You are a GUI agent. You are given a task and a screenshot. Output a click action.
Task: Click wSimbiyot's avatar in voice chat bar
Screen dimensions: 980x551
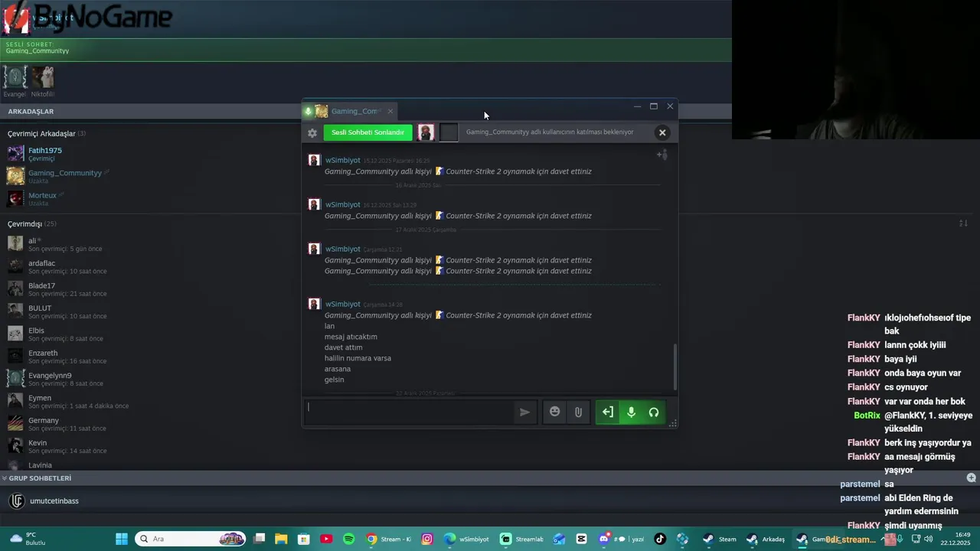[x=426, y=132]
